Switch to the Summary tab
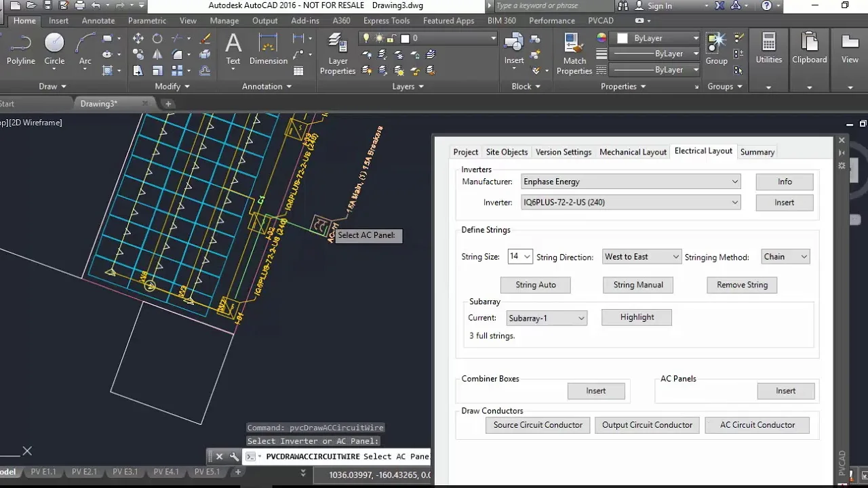 (x=757, y=152)
